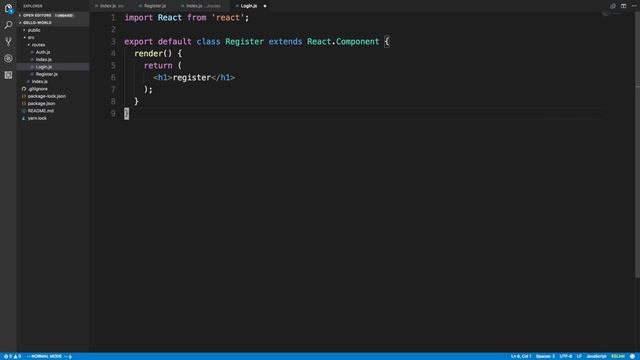This screenshot has height=360, width=640.
Task: Open the Explorer view in activity bar
Action: point(8,9)
